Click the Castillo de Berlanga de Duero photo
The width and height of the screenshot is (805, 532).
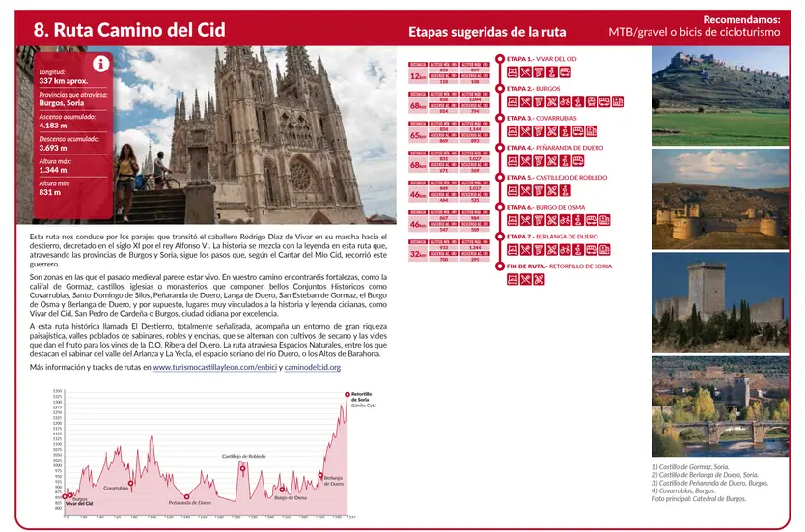(720, 199)
